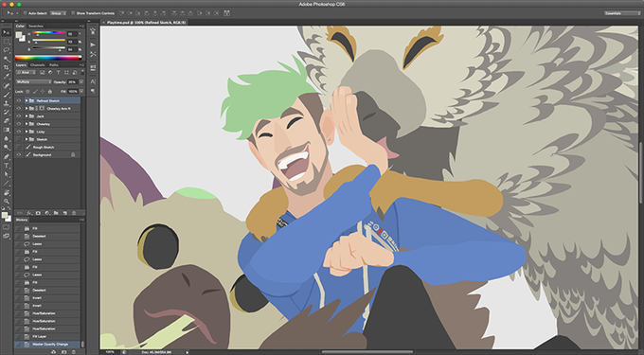Switch to the Paths tab

point(54,64)
